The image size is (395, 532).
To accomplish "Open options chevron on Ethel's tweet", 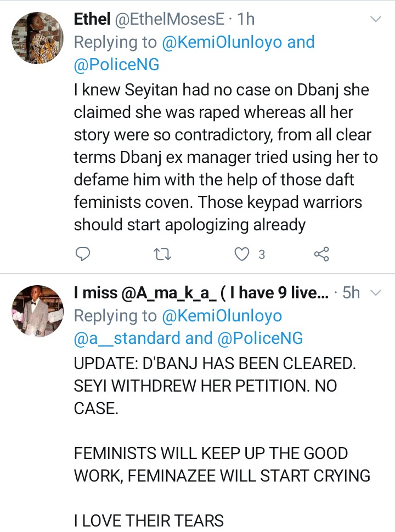I will pyautogui.click(x=376, y=20).
